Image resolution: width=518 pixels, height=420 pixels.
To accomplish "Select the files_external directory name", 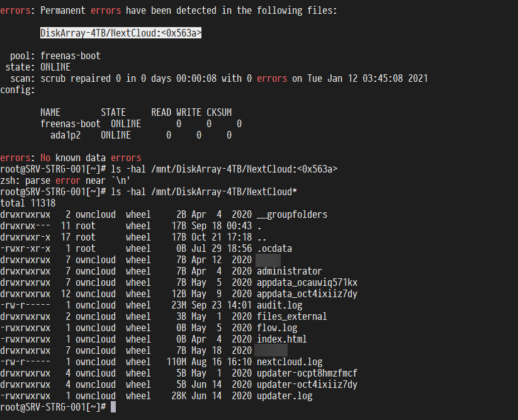I will click(292, 317).
